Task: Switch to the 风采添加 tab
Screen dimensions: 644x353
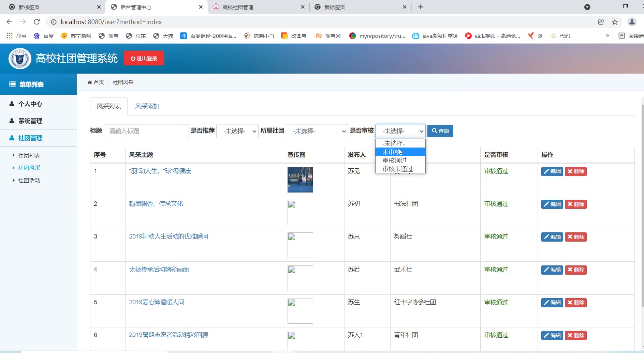Action: pos(147,106)
